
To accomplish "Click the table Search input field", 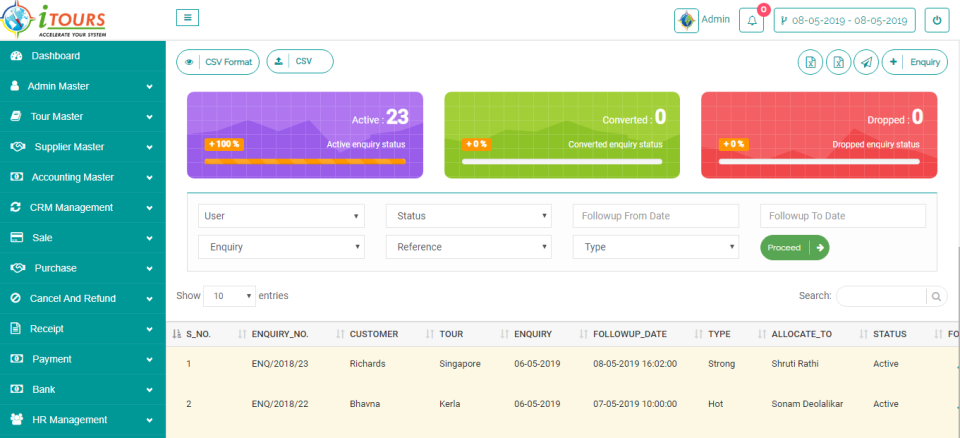I will (882, 296).
